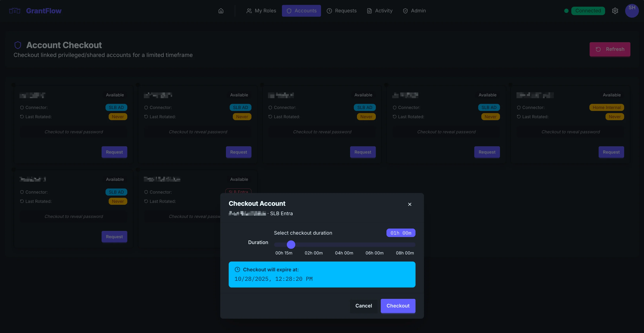Click the home icon in the navigation bar
This screenshot has width=644, height=333.
pyautogui.click(x=221, y=11)
